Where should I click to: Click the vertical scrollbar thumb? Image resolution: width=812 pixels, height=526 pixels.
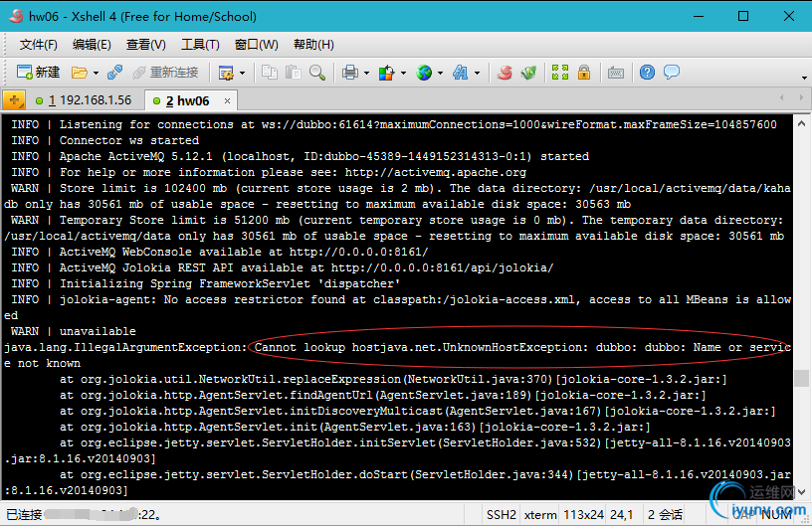coord(801,378)
